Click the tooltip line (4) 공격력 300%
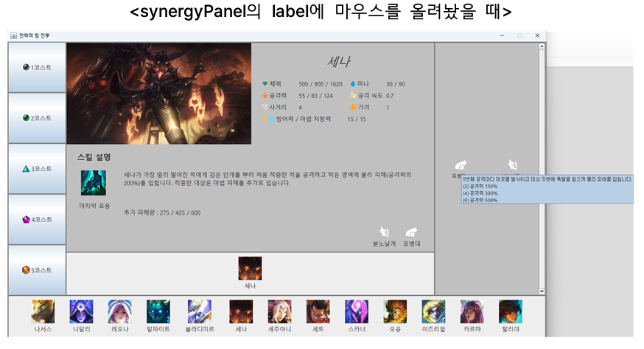Screen dimensions: 644x349 pos(480,193)
